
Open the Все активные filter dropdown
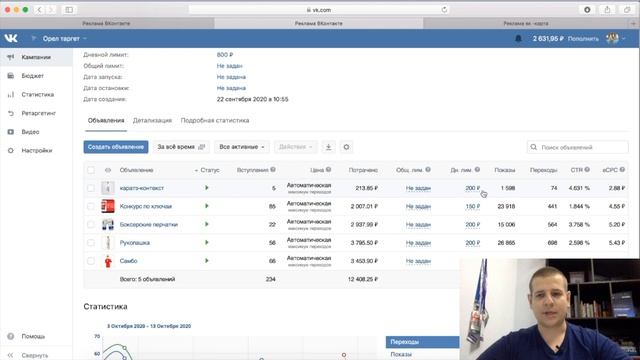[x=242, y=147]
